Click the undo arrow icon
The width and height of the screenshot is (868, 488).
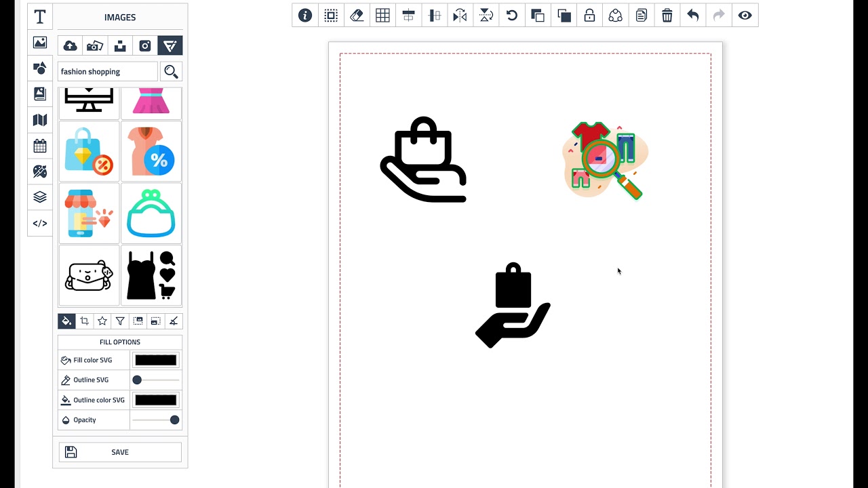(693, 15)
